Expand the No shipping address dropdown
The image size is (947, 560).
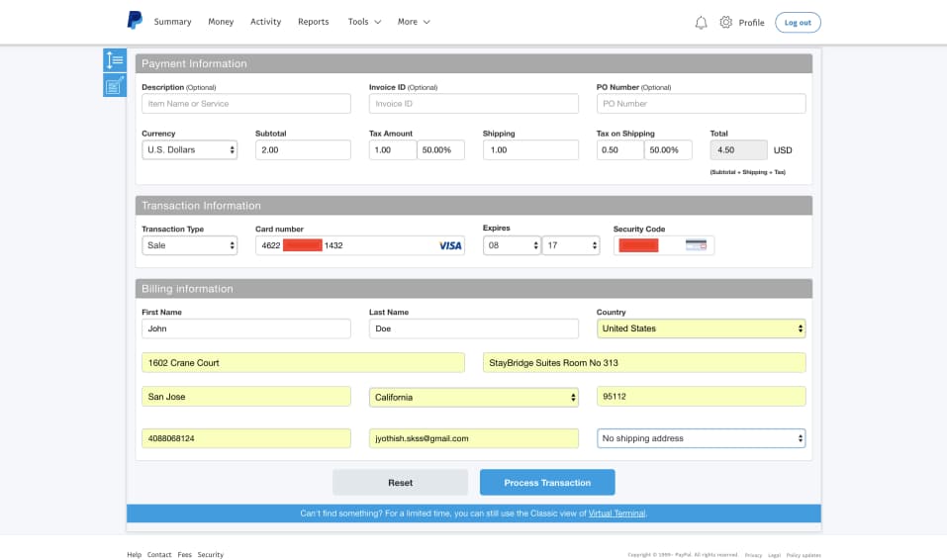701,438
